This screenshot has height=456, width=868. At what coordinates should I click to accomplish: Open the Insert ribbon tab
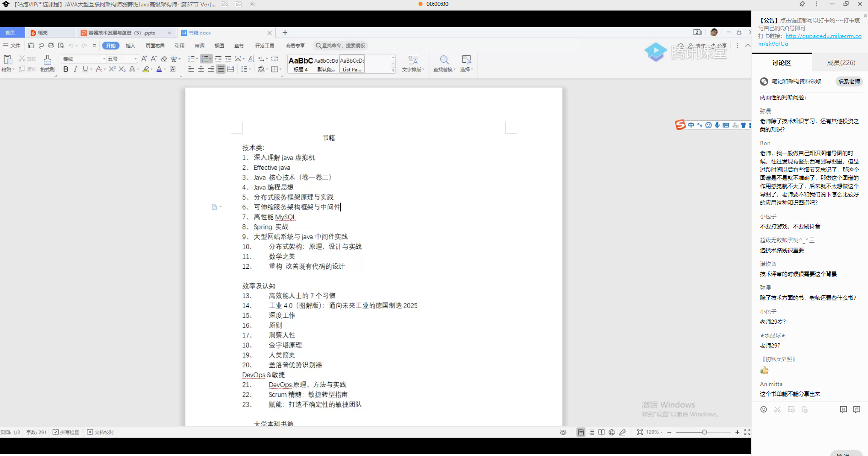point(130,46)
